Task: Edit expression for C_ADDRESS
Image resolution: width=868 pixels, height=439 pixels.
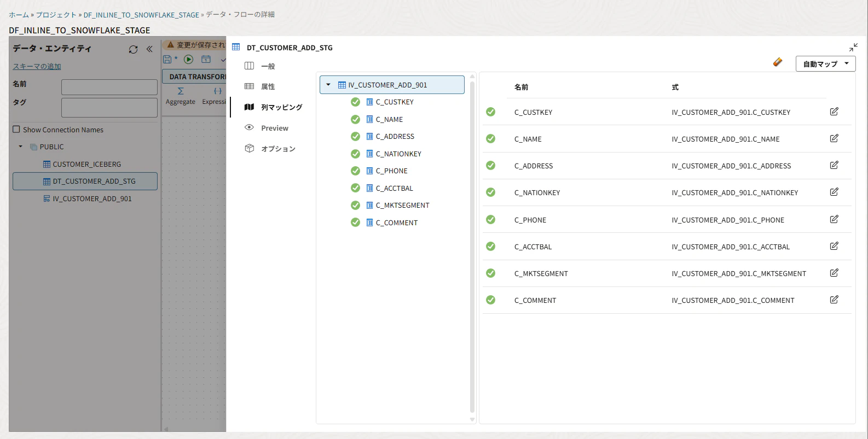Action: tap(834, 165)
